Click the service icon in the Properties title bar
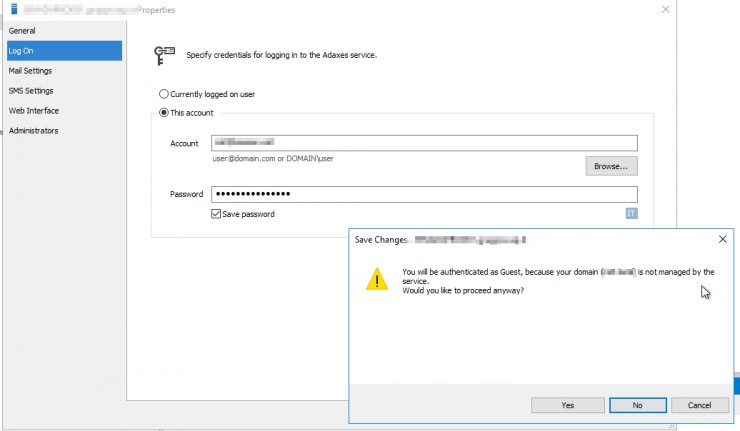Image resolution: width=740 pixels, height=431 pixels. (x=14, y=8)
